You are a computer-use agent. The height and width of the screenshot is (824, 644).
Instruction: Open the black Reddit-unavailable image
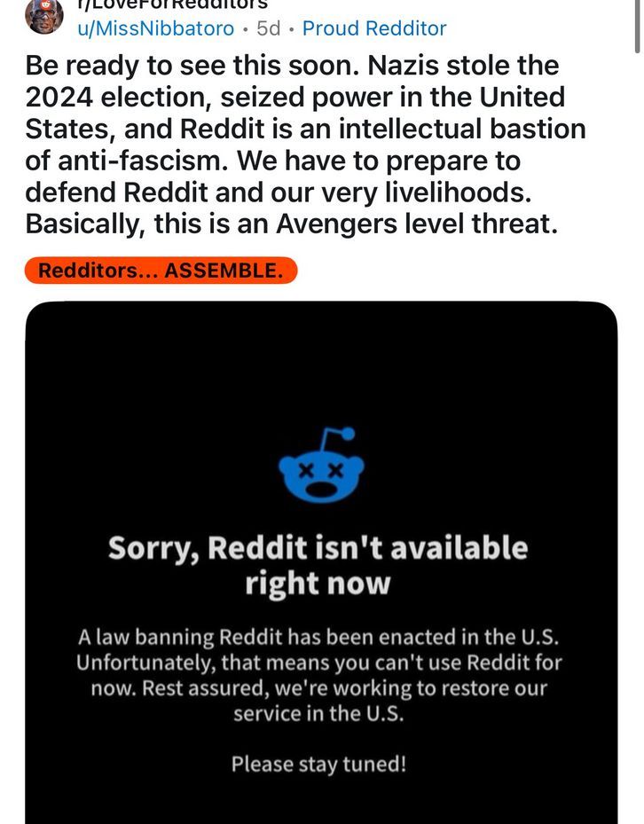point(321,562)
